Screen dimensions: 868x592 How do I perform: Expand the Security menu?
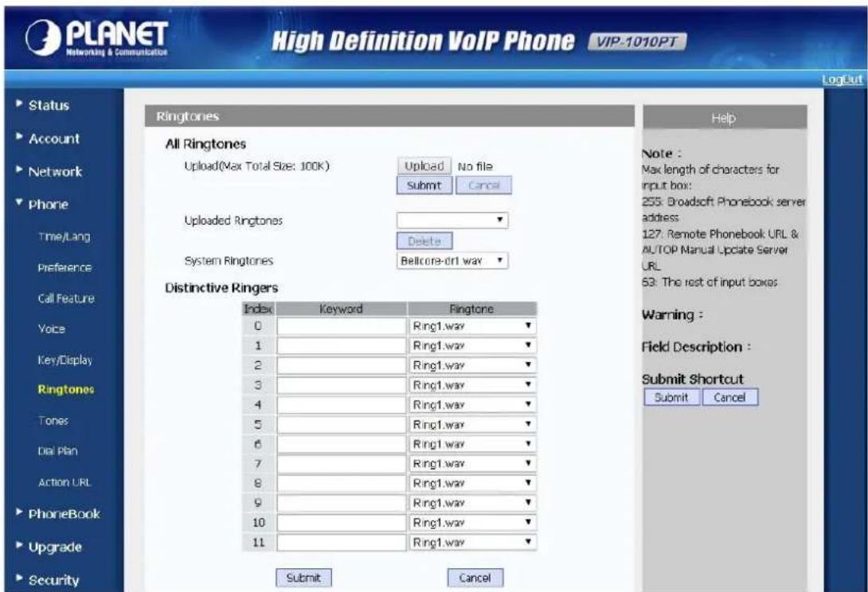click(53, 580)
